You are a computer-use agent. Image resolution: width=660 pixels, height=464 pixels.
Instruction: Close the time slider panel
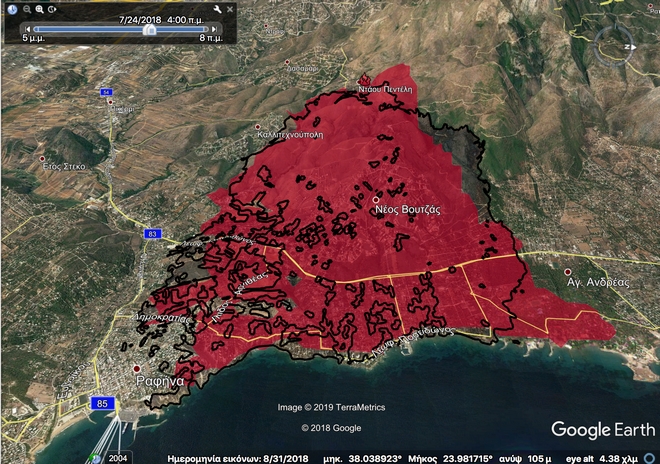coord(230,9)
